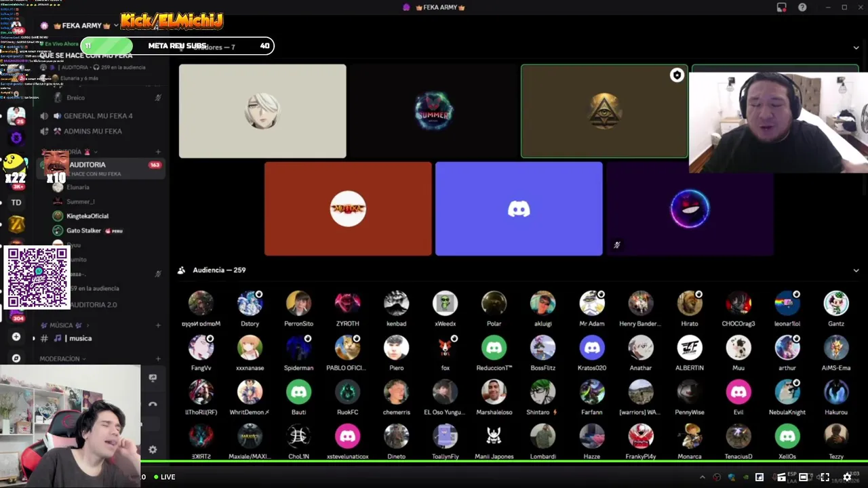Add channel to the AUDITORIA category
This screenshot has height=488, width=868.
click(158, 152)
